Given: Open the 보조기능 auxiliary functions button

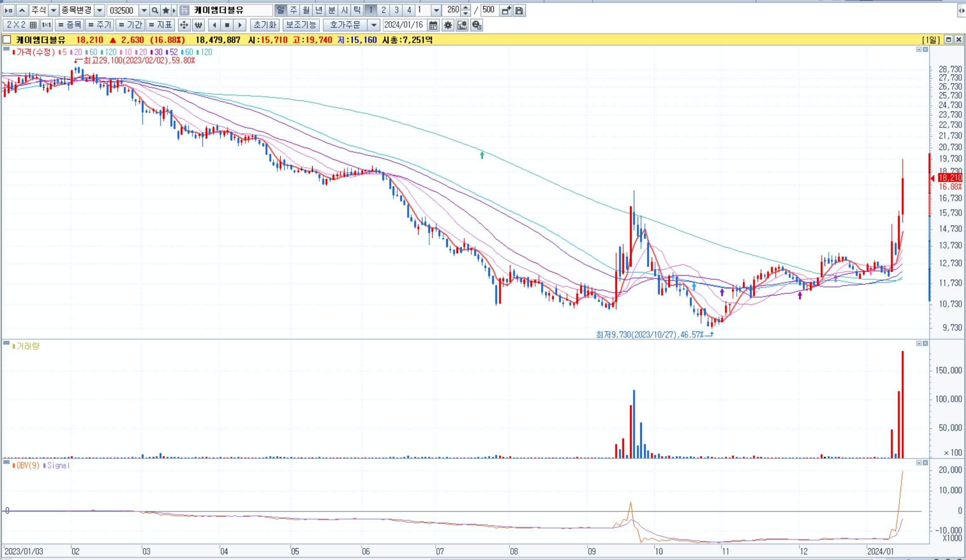Looking at the screenshot, I should [x=301, y=25].
